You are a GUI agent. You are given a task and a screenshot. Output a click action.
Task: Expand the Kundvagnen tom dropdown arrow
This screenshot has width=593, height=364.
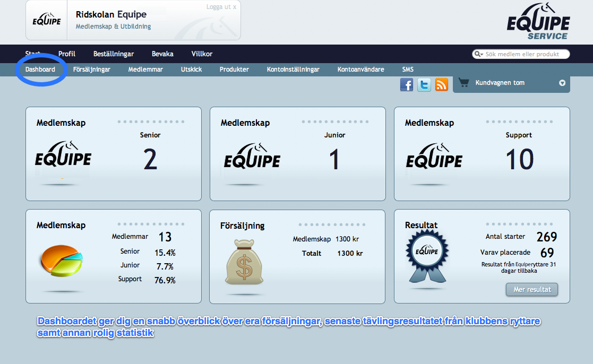coord(562,83)
